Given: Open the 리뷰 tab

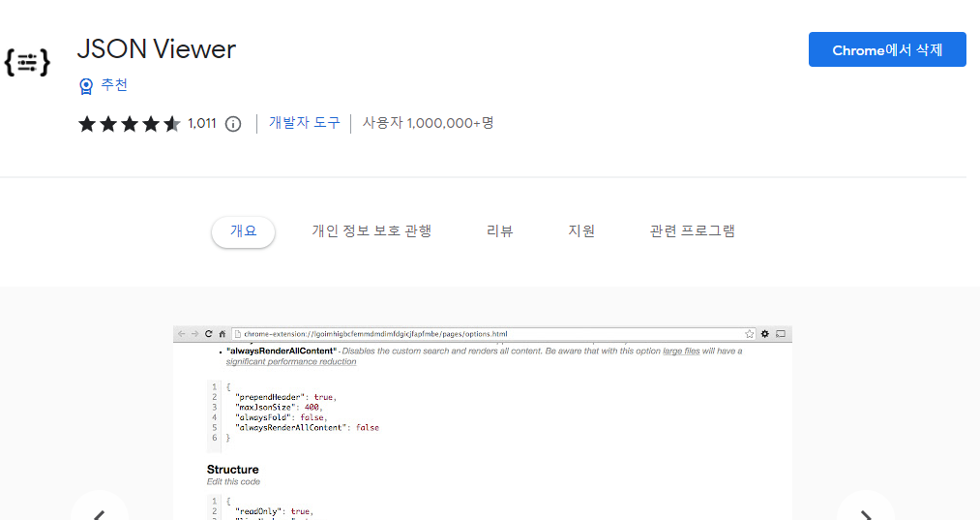Looking at the screenshot, I should coord(500,230).
